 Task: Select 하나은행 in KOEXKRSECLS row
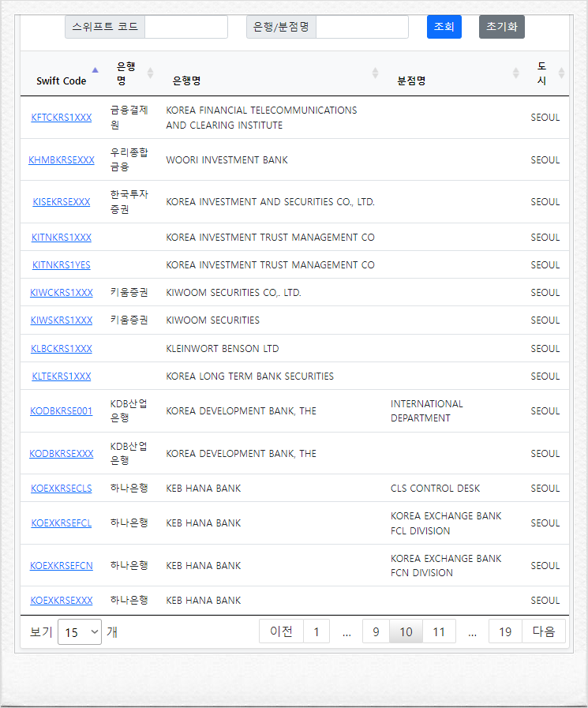(x=129, y=488)
